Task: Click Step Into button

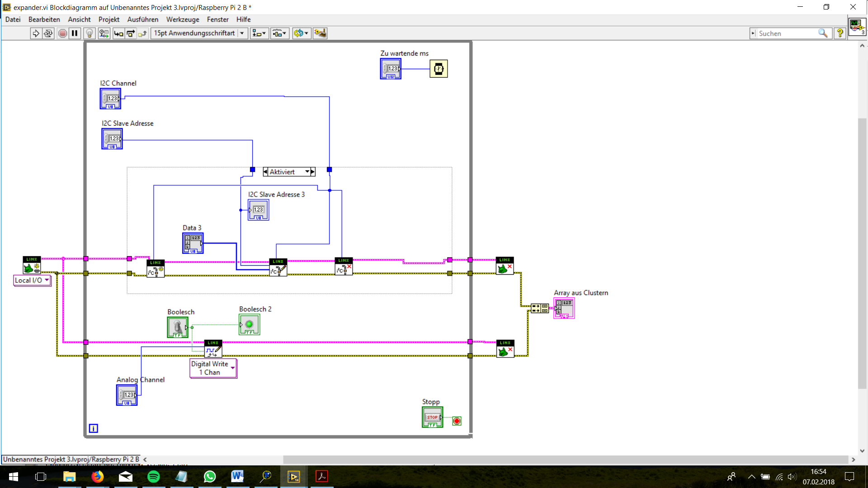Action: (118, 33)
